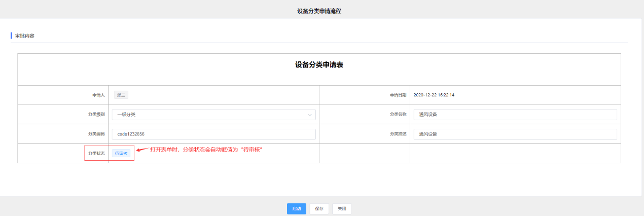Click the 审批内容 section header
The image size is (644, 216).
coord(25,36)
